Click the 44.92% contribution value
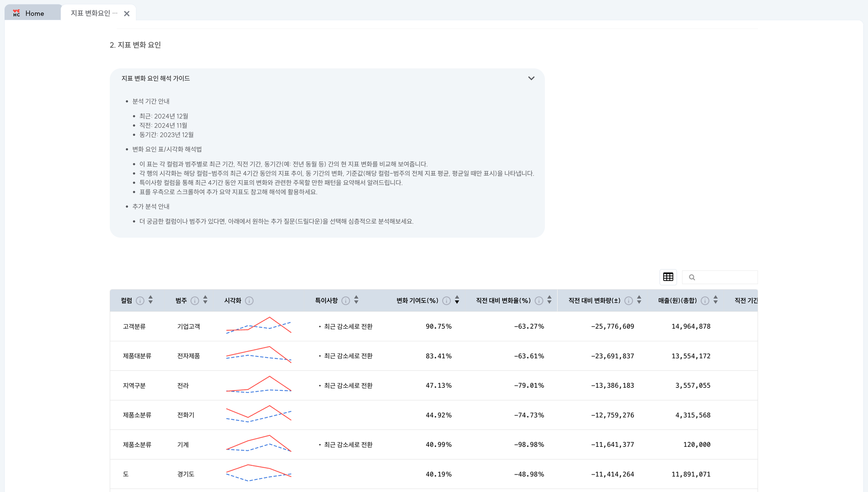This screenshot has height=492, width=868. [x=438, y=415]
